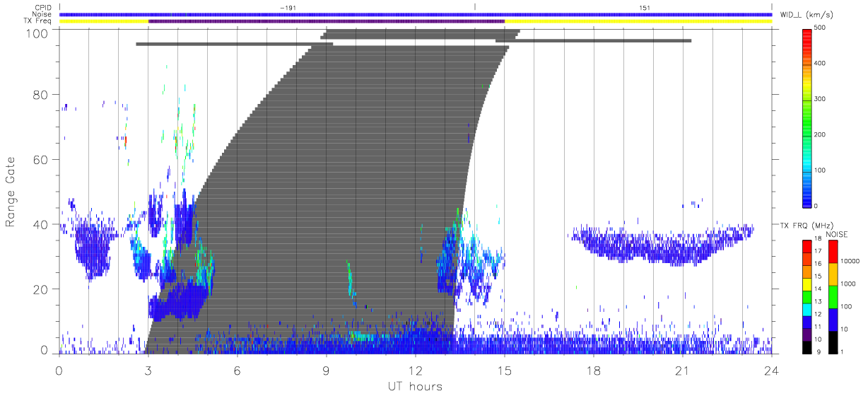The width and height of the screenshot is (868, 401).
Task: Click the 13 tick on the TX FRQ legend
Action: pos(819,301)
